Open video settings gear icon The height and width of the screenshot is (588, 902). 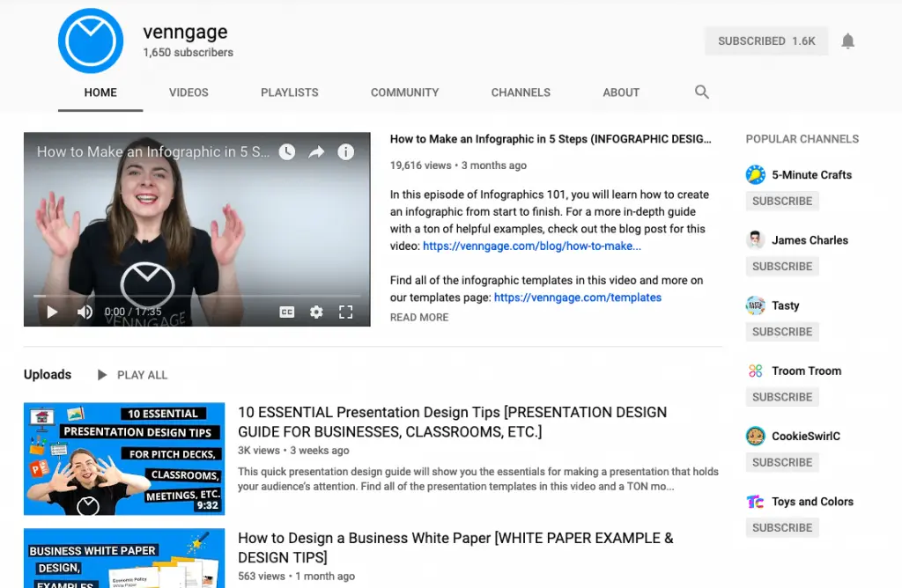pyautogui.click(x=316, y=312)
